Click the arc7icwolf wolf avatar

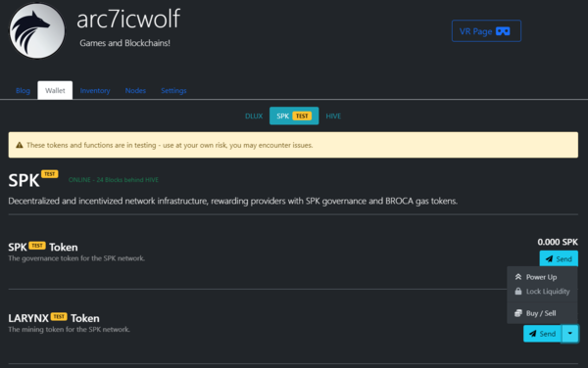click(x=37, y=30)
